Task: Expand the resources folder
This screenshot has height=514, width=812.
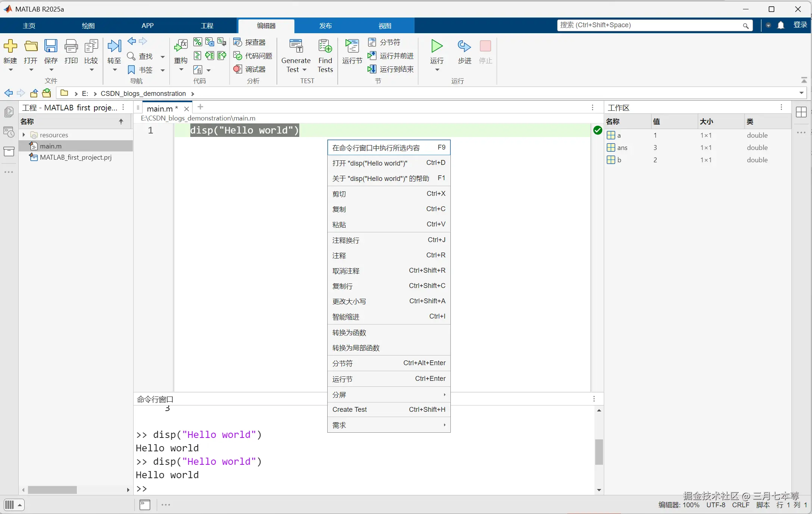Action: tap(24, 135)
